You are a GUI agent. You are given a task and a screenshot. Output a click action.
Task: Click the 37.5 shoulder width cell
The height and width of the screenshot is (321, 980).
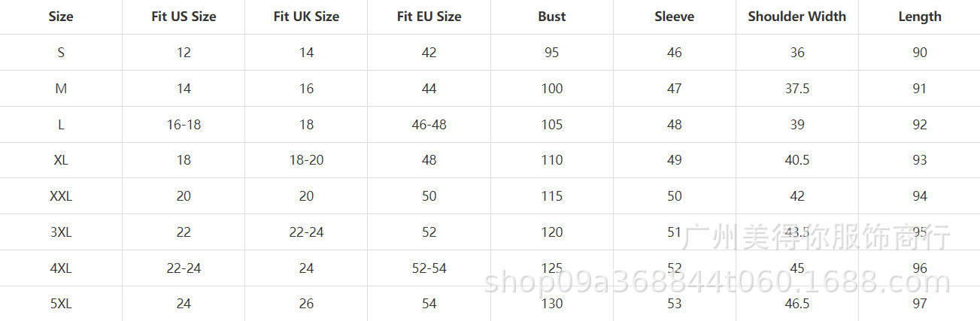point(796,89)
